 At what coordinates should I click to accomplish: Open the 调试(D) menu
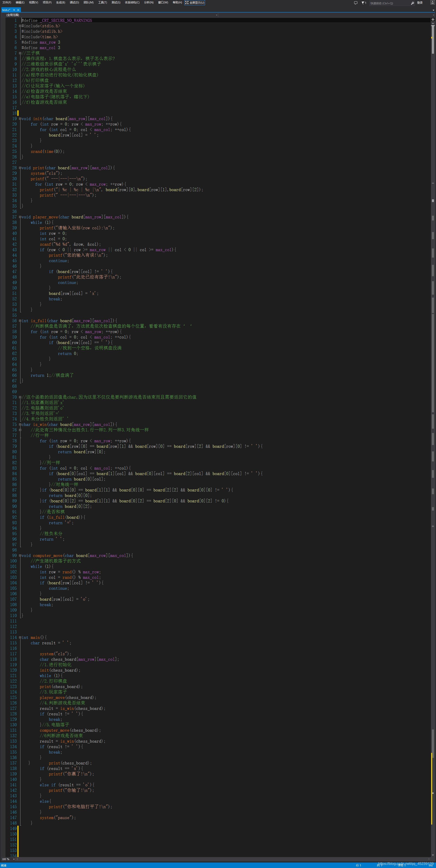(x=74, y=3)
